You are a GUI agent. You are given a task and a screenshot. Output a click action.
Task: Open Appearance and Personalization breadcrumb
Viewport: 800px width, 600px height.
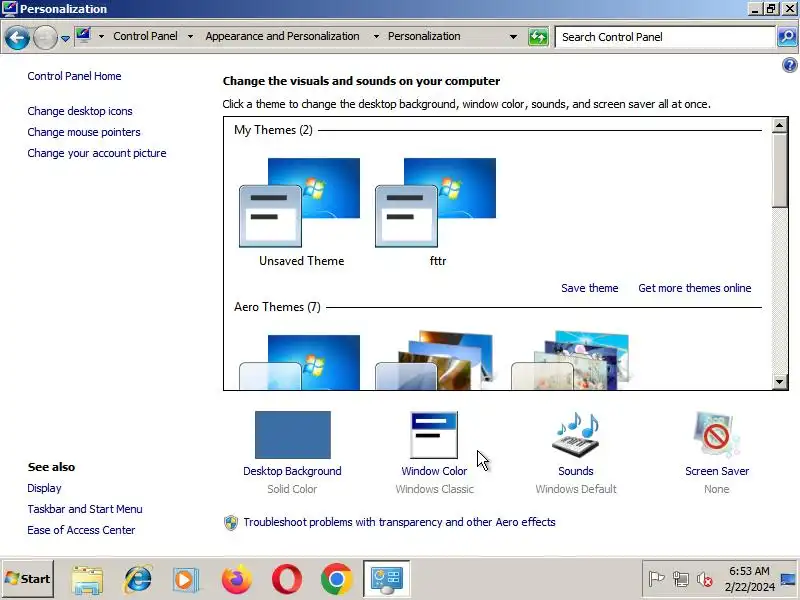(282, 36)
